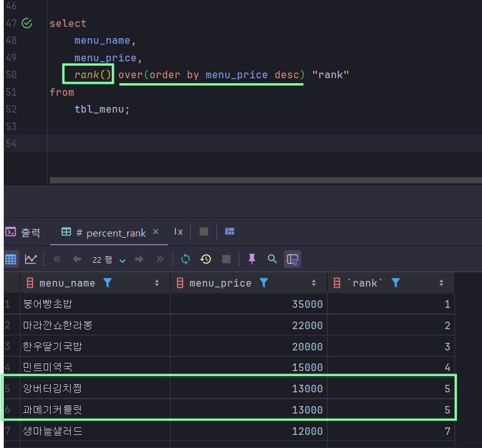Open the 출력 output tab

coord(23,233)
